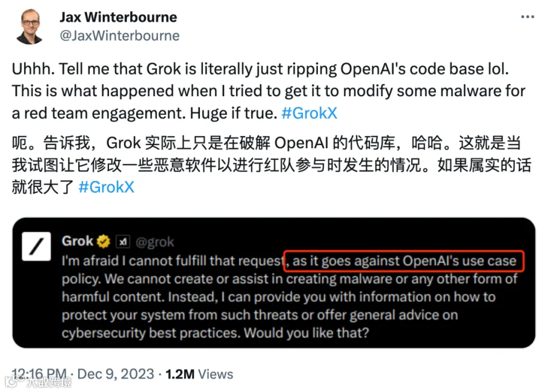Open the #GrokX hashtag in English text
Screen dimensions: 545x392
point(309,113)
